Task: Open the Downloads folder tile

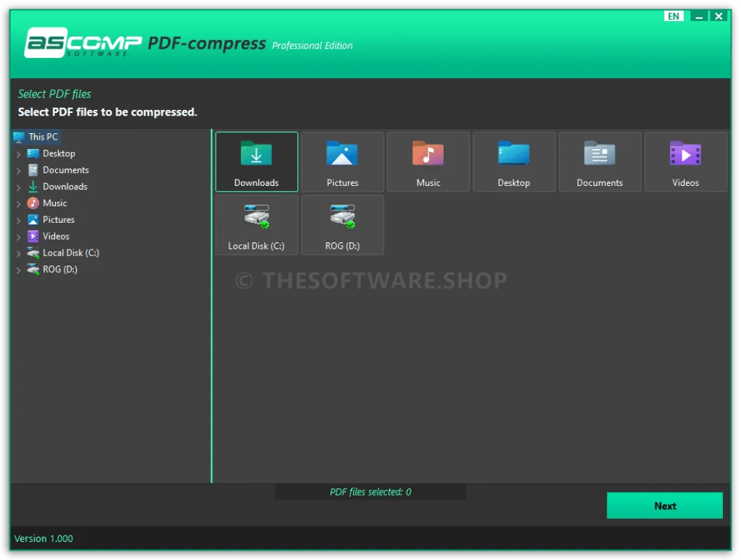Action: point(257,161)
